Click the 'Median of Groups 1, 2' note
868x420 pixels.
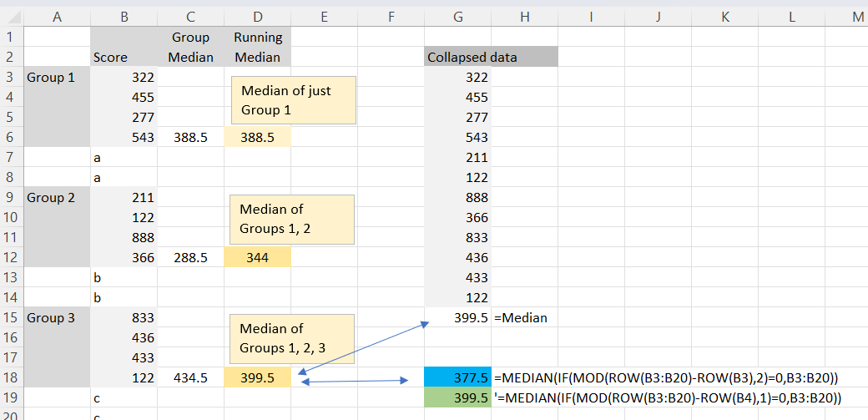click(292, 220)
